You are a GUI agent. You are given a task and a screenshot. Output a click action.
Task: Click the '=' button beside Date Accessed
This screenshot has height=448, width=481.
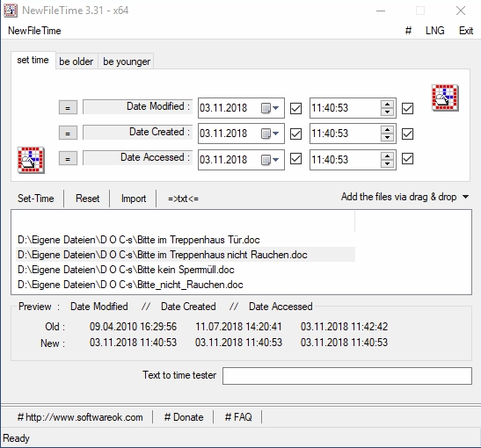click(68, 158)
